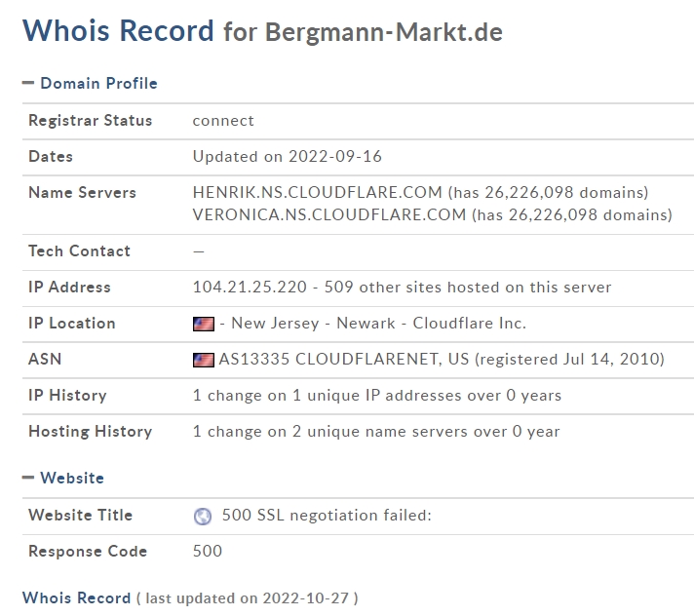Click the minus icon before Domain Profile

click(x=28, y=83)
